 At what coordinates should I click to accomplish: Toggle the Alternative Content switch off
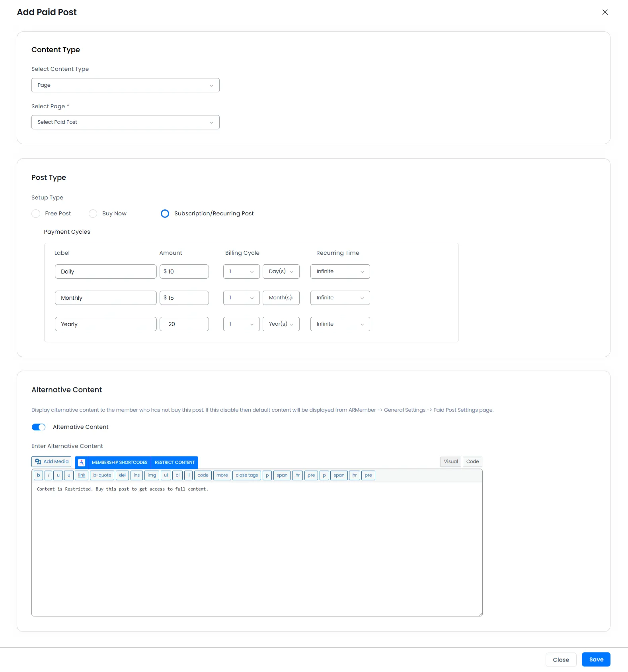(x=39, y=427)
